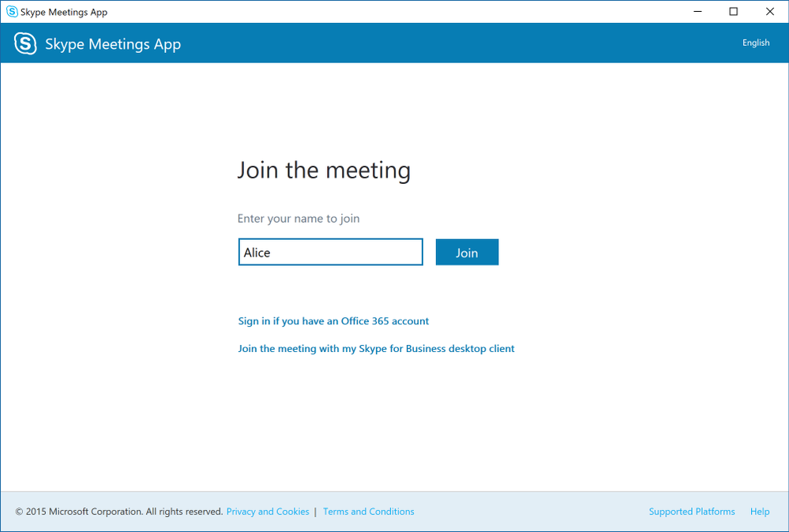Open the Privacy and Cookies link

click(268, 511)
